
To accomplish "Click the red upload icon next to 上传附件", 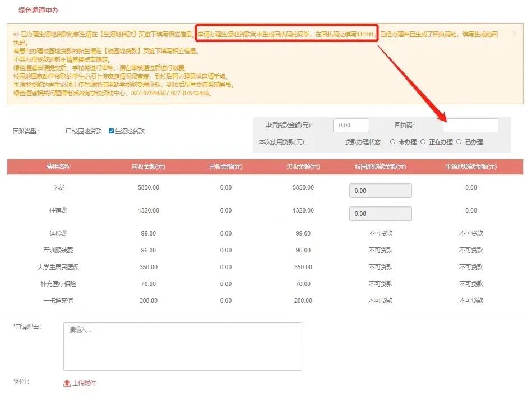I will point(67,382).
